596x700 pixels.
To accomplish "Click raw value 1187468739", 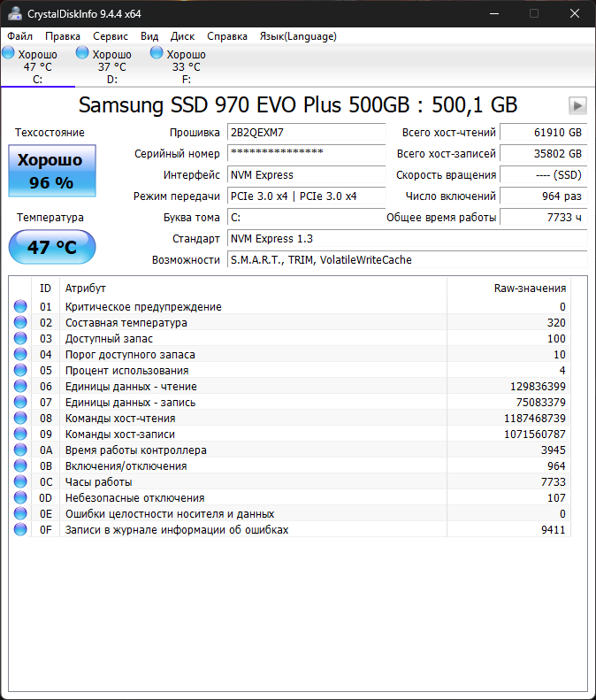I will click(x=535, y=419).
